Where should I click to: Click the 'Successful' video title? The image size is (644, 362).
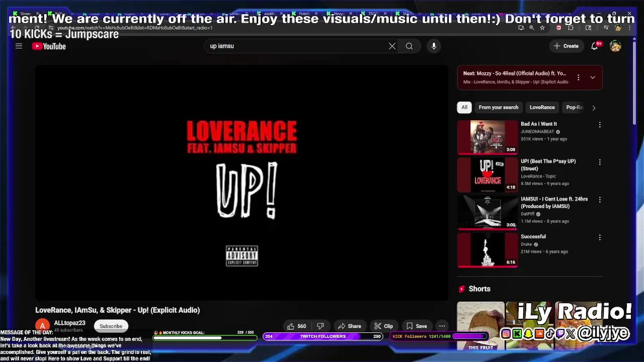pyautogui.click(x=533, y=236)
